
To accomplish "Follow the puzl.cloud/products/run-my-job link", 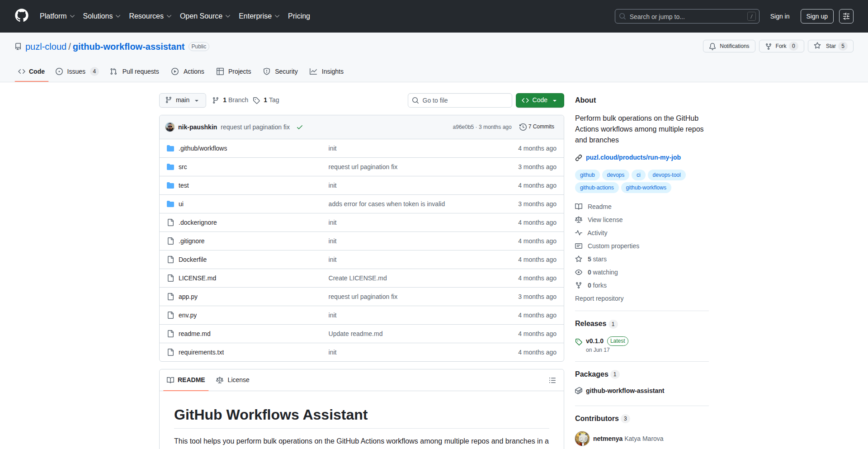I will click(633, 157).
